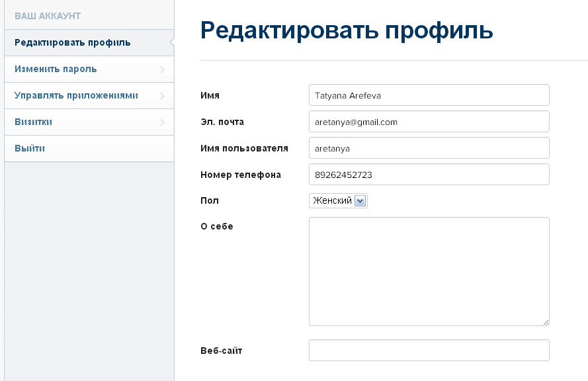Click the Эл. почта email field
Screen dimensions: 588x381
click(x=429, y=122)
